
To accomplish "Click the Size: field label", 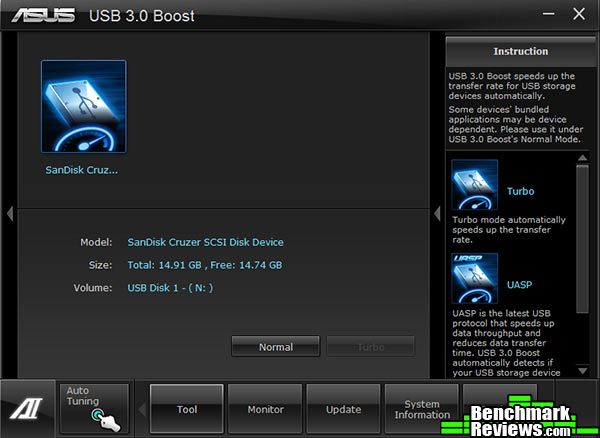I will [100, 265].
